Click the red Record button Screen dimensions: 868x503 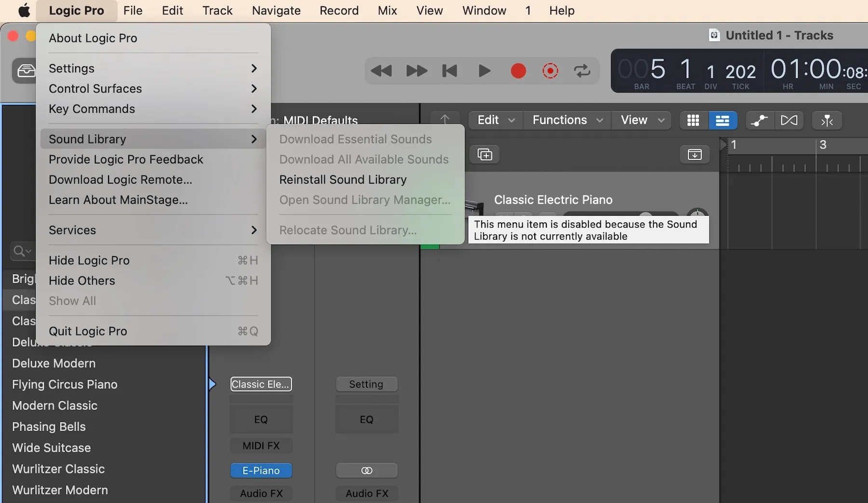517,71
